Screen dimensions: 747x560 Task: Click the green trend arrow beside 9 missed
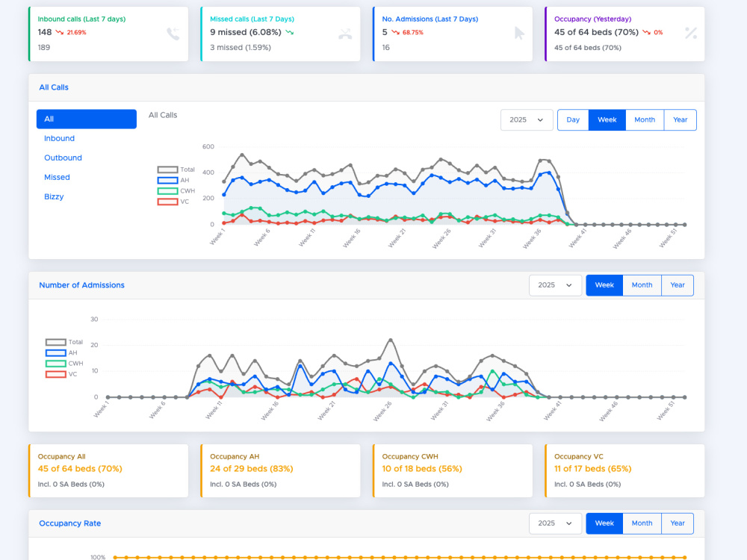290,32
